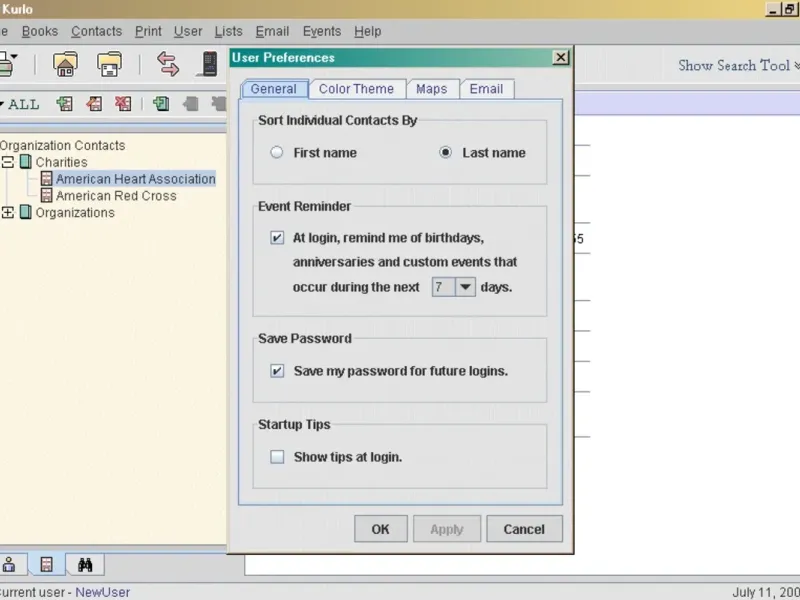Click the NewUser name in status bar
800x600 pixels.
pos(103,592)
